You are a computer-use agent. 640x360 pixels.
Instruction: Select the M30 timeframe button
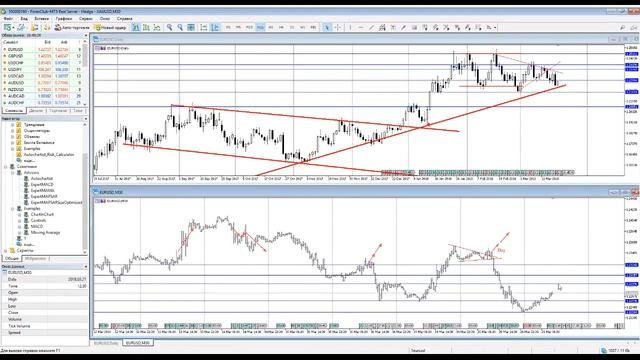(x=260, y=27)
